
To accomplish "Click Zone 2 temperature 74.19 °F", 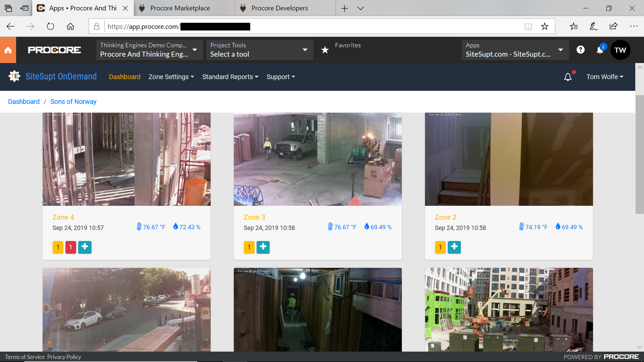I will coord(533,227).
